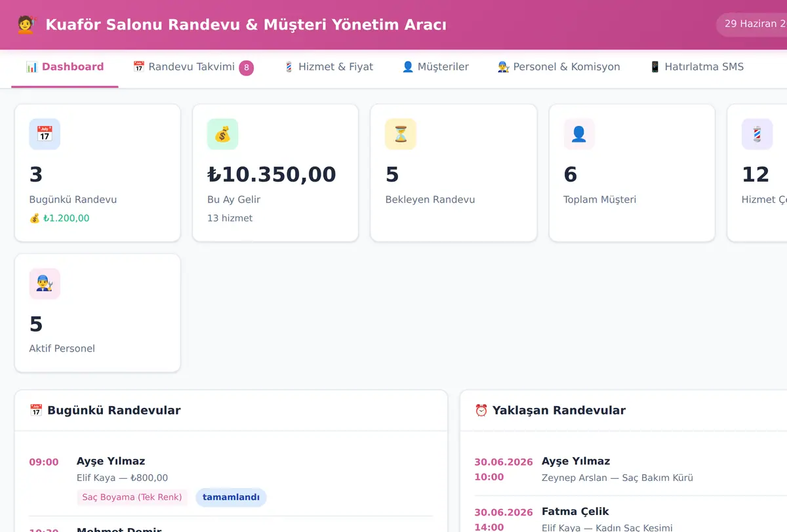Click the 09:00 appointment time
Screen dimensions: 787x532
44,462
